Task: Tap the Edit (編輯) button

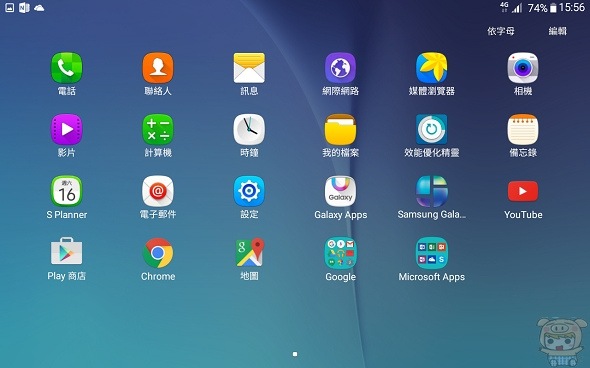Action: click(x=557, y=31)
